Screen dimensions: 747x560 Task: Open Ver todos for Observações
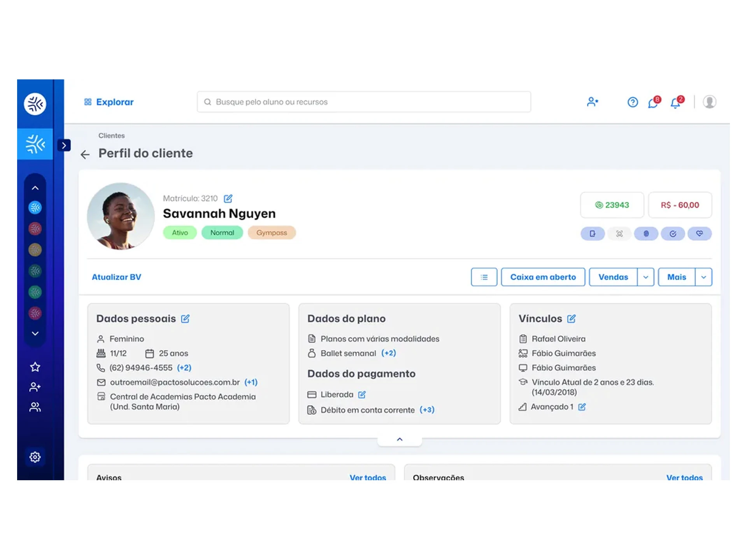[684, 477]
